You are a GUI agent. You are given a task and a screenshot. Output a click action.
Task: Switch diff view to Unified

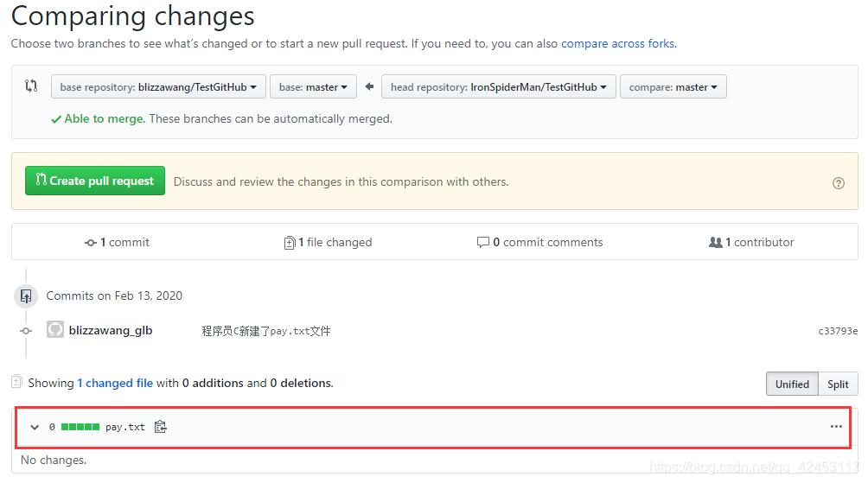792,384
